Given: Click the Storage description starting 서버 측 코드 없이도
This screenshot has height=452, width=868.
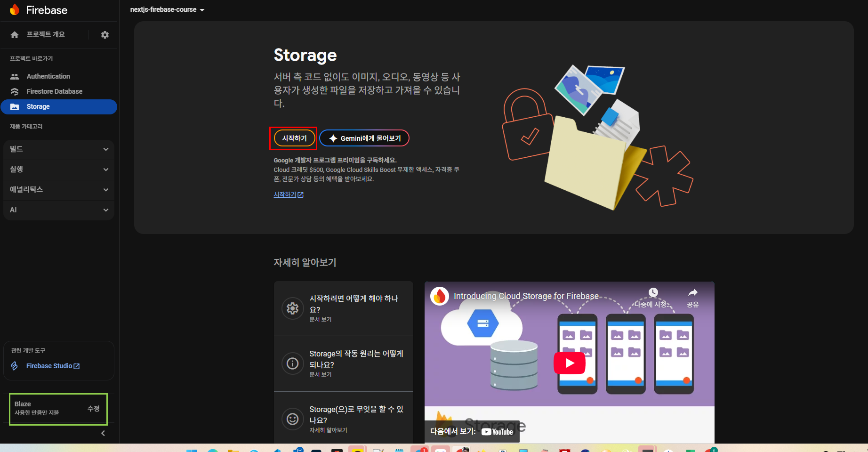Looking at the screenshot, I should 367,90.
